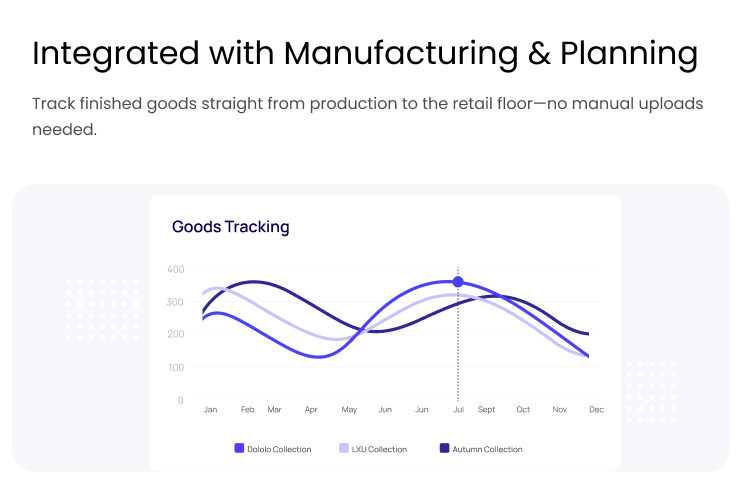Toggle the LXU Collection legend label
The height and width of the screenshot is (484, 742).
click(380, 450)
